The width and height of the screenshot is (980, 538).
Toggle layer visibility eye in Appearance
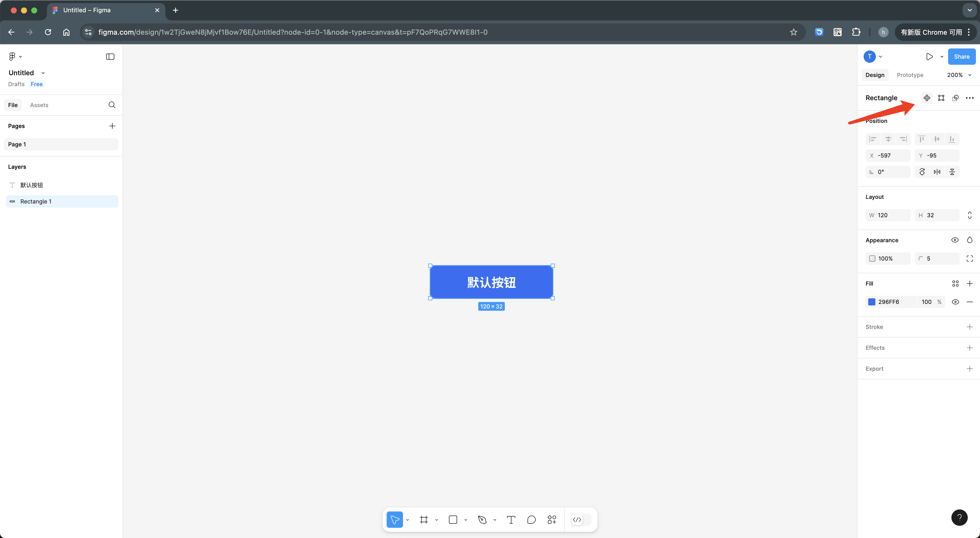coord(955,240)
